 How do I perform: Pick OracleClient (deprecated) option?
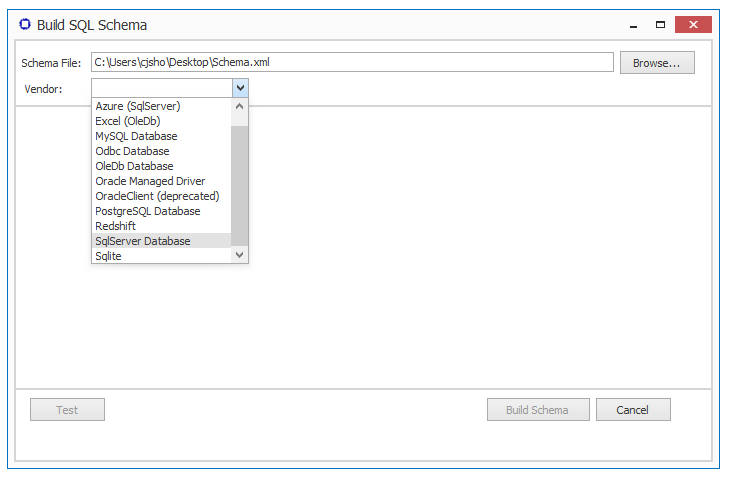[x=161, y=196]
